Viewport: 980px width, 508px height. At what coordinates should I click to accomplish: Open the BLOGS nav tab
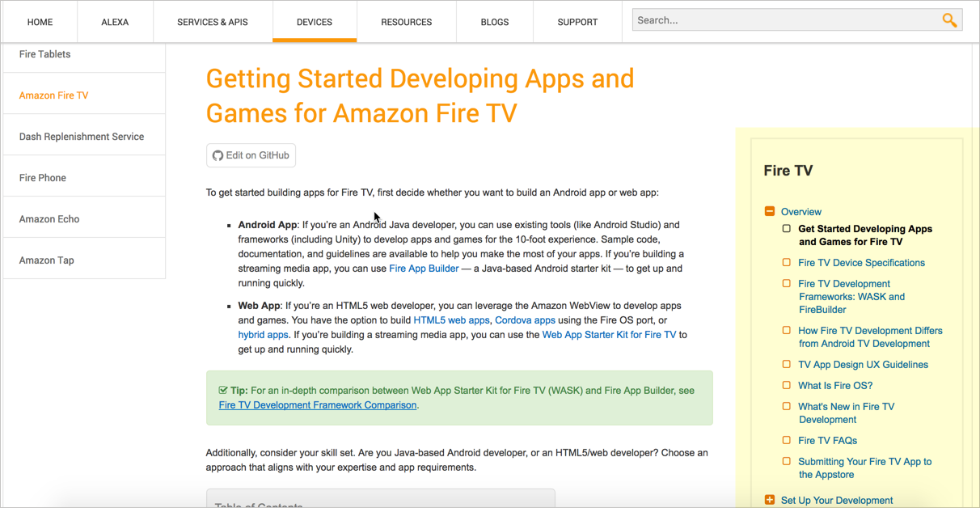click(495, 22)
